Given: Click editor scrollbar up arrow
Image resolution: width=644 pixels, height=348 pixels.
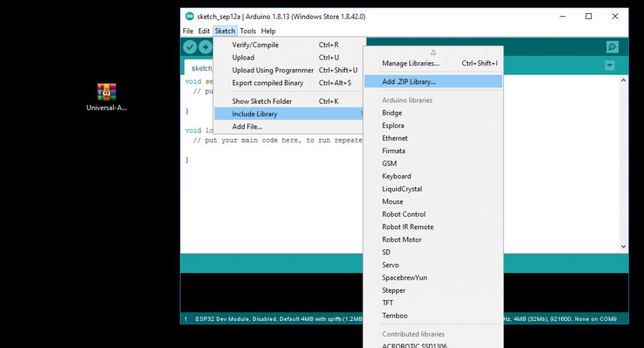Looking at the screenshot, I should click(623, 80).
